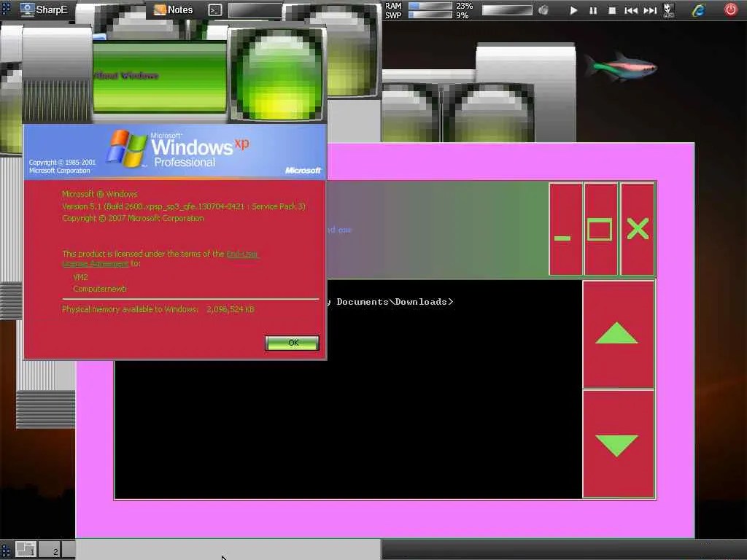
Task: Stop media playback
Action: pos(612,10)
